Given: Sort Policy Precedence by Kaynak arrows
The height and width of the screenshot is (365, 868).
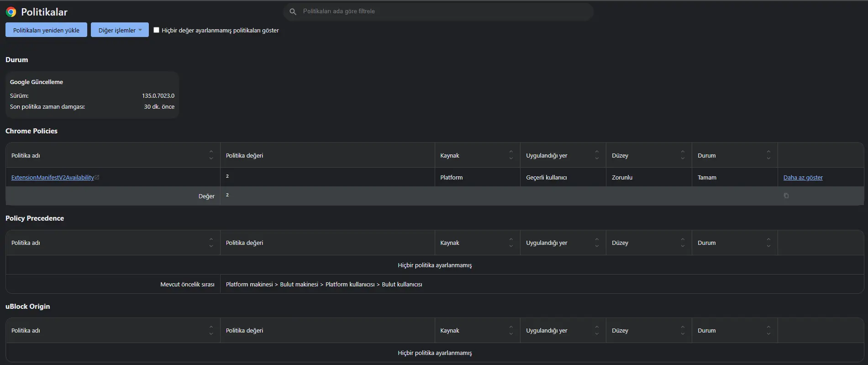Looking at the screenshot, I should click(511, 243).
